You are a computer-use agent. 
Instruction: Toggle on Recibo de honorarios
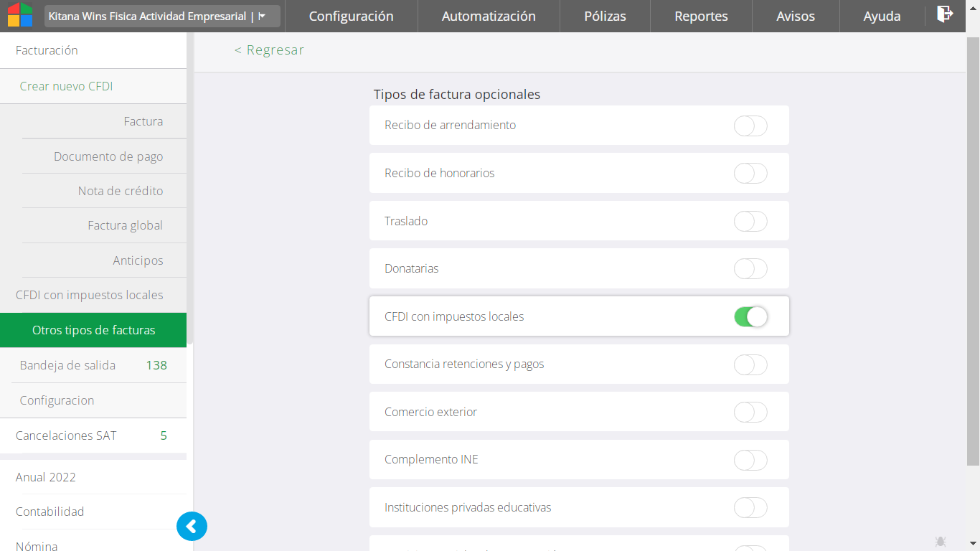[x=750, y=174]
